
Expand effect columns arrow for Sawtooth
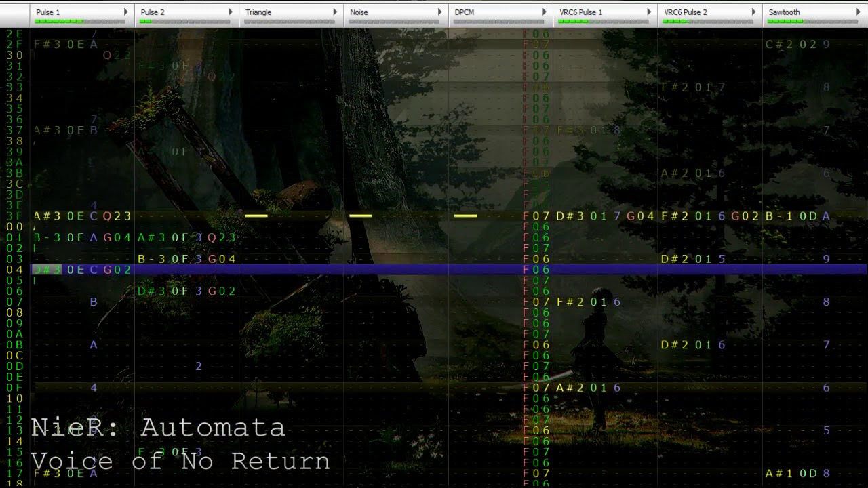tap(858, 12)
